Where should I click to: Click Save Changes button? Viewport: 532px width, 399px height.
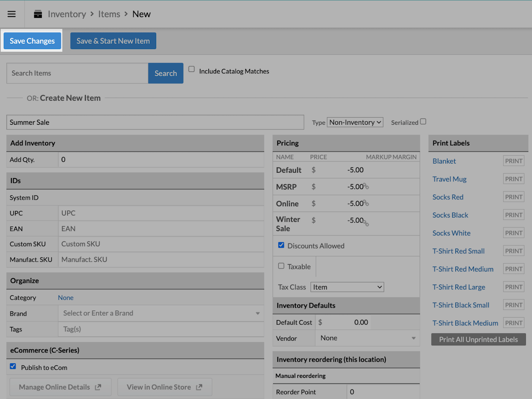(32, 41)
